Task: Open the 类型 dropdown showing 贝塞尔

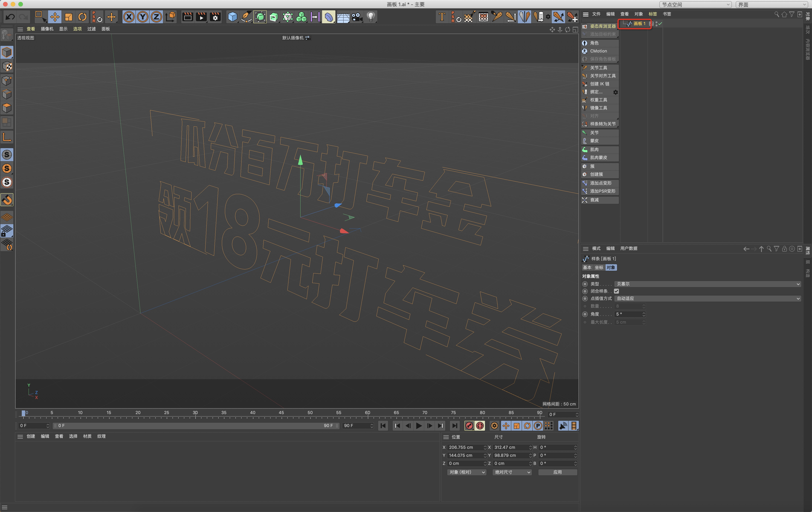Action: [x=707, y=284]
